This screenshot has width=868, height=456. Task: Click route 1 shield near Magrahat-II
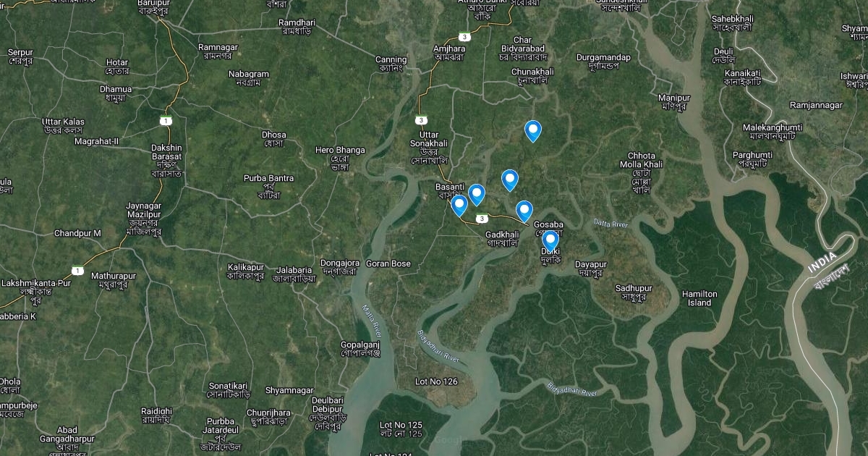click(166, 120)
